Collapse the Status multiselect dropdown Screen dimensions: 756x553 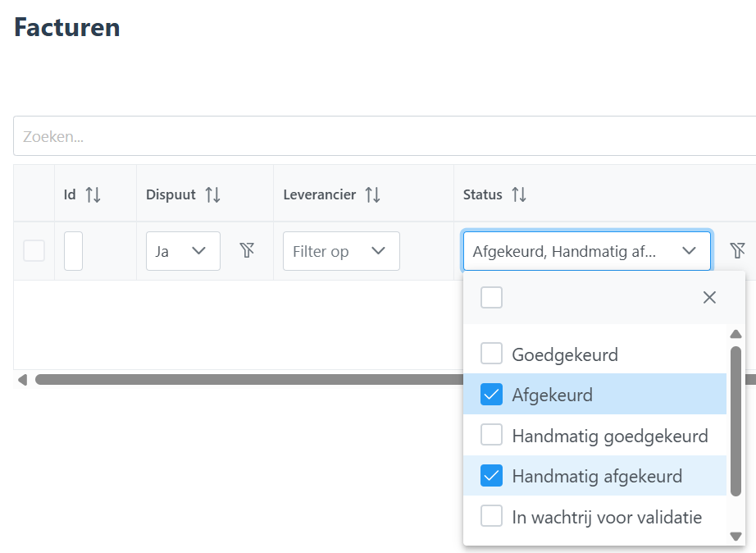[x=689, y=251]
